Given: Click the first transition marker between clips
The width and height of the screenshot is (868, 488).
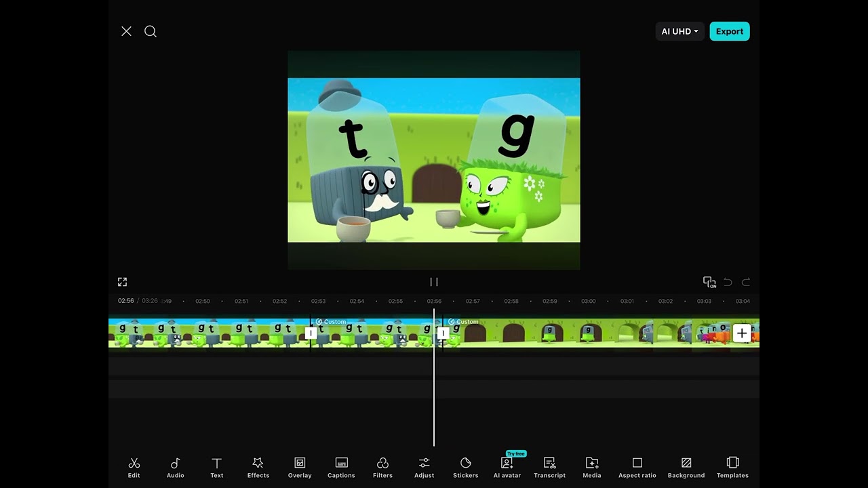Looking at the screenshot, I should coord(311,333).
